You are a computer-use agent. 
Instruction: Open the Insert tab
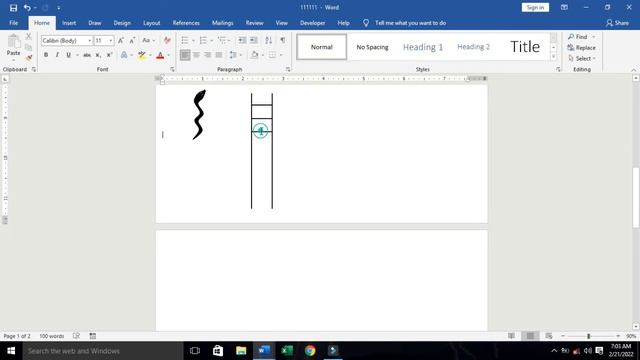[x=69, y=23]
